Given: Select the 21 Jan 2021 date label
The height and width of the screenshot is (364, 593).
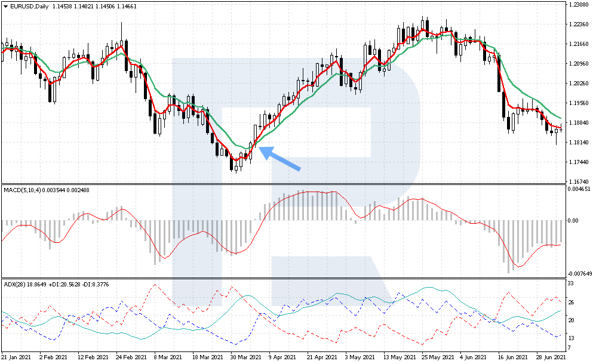Looking at the screenshot, I should tap(18, 357).
